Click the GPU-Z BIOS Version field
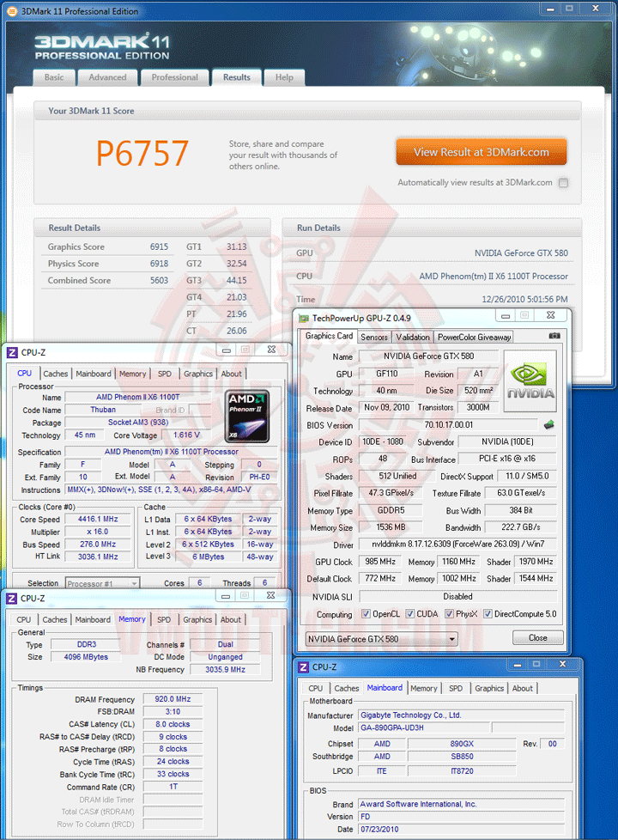Image resolution: width=618 pixels, height=840 pixels. click(x=448, y=425)
